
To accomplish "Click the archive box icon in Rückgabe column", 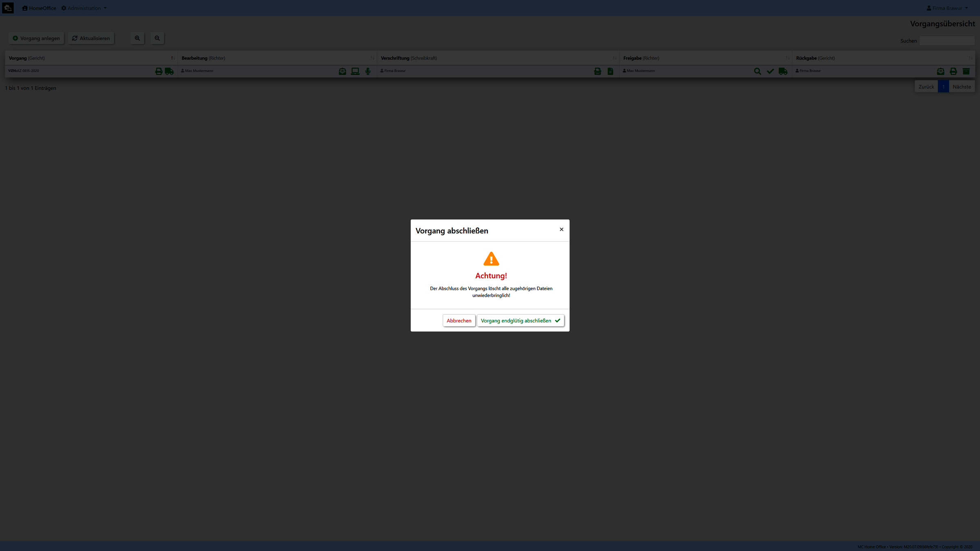I will coord(966,71).
